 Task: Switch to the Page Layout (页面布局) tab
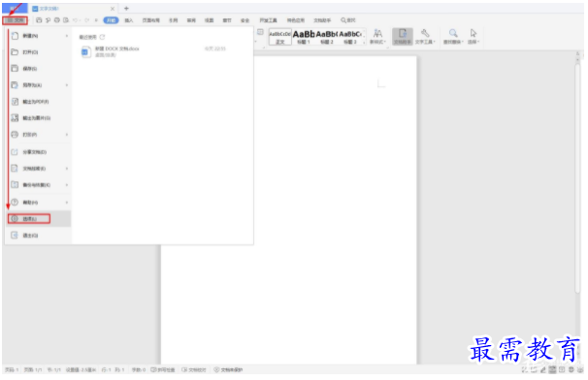point(150,20)
